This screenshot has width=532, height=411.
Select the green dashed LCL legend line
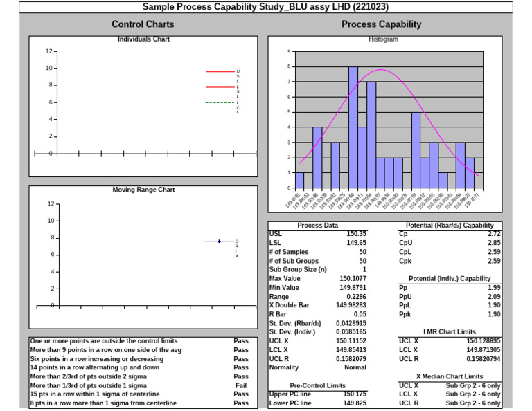[220, 102]
